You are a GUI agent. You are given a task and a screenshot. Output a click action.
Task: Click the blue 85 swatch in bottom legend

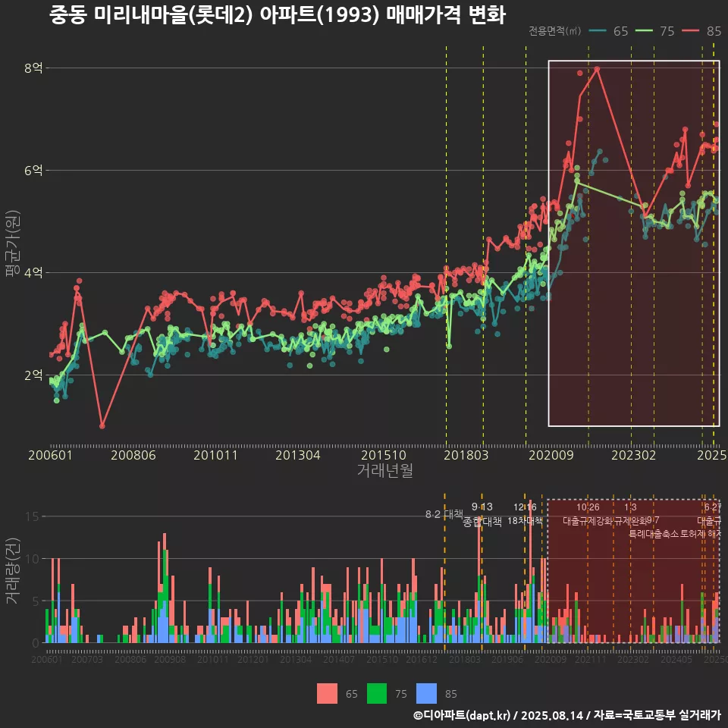pos(426,693)
